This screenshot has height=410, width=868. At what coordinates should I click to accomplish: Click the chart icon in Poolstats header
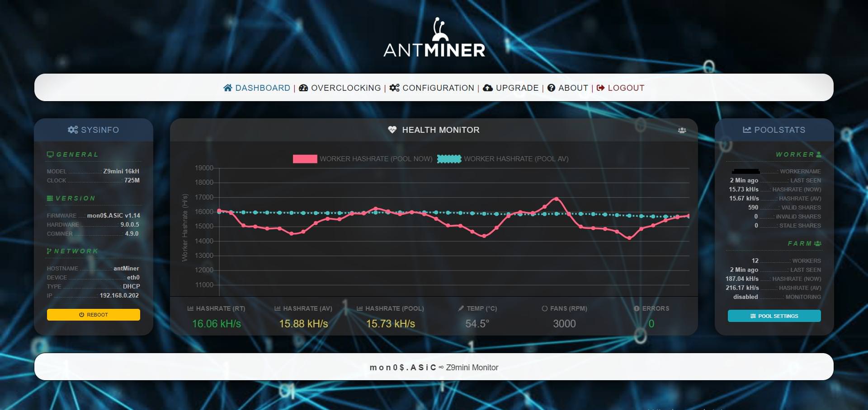[x=747, y=130]
